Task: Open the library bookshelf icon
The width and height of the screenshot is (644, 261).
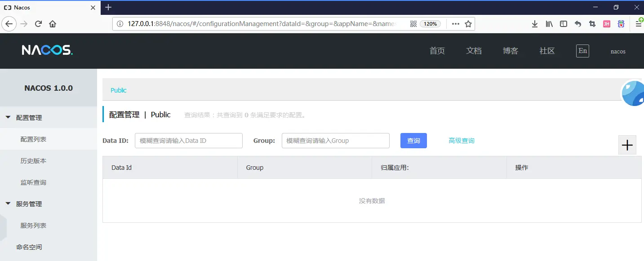Action: click(549, 24)
